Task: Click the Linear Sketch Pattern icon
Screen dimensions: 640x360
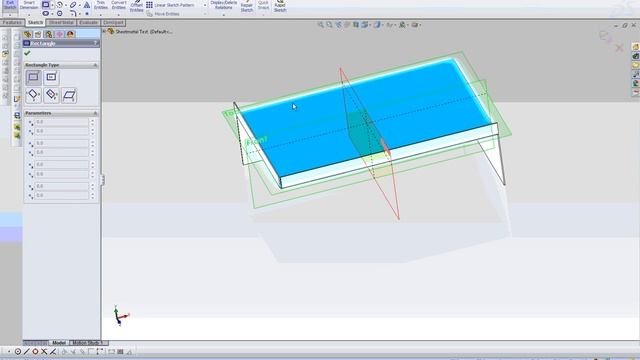Action: pyautogui.click(x=149, y=5)
